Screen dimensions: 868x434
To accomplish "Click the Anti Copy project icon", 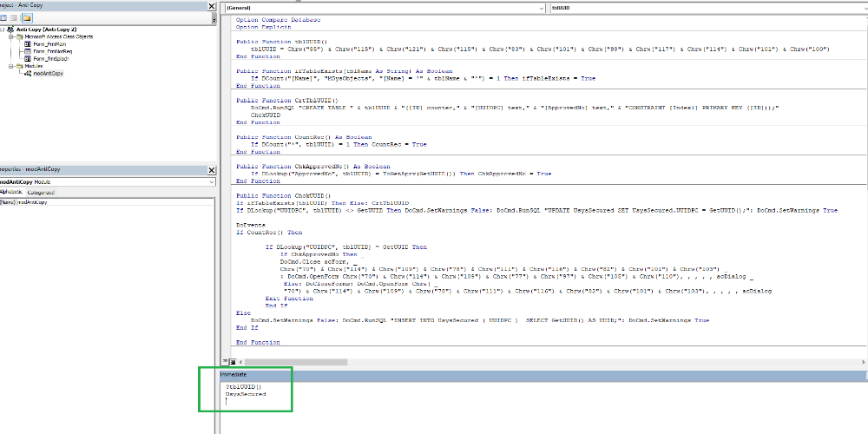I will (11, 30).
